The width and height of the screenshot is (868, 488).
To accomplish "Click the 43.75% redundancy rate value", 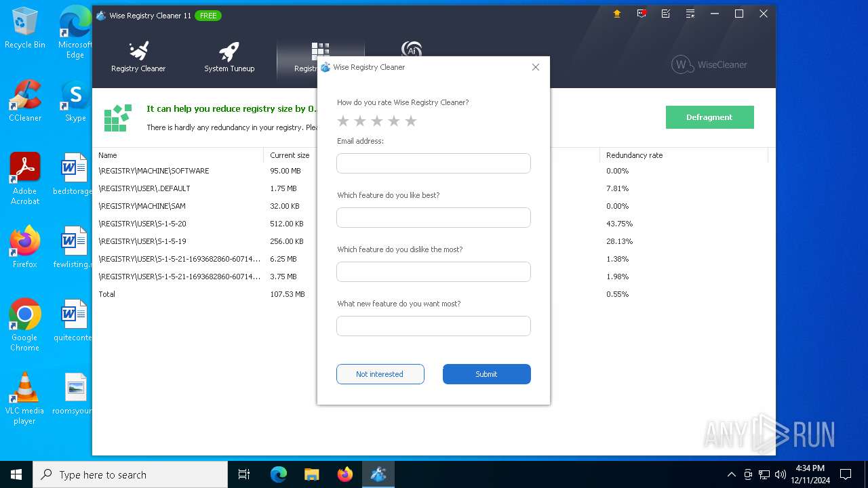I will pyautogui.click(x=619, y=224).
